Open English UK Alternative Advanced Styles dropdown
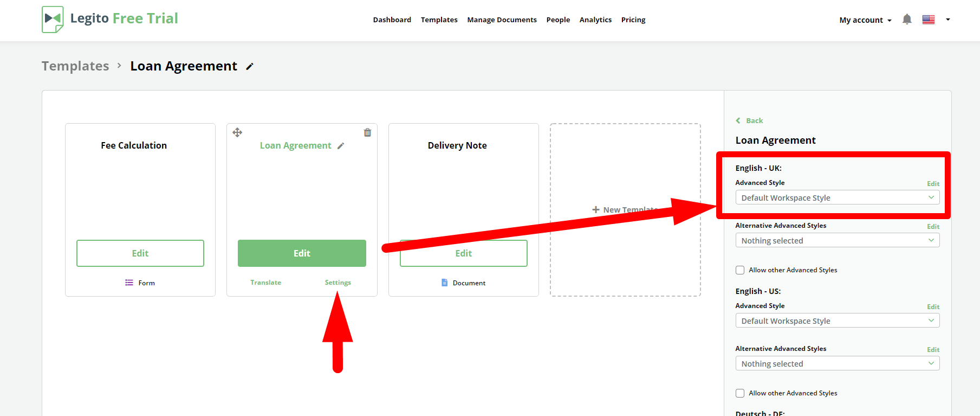 click(837, 240)
